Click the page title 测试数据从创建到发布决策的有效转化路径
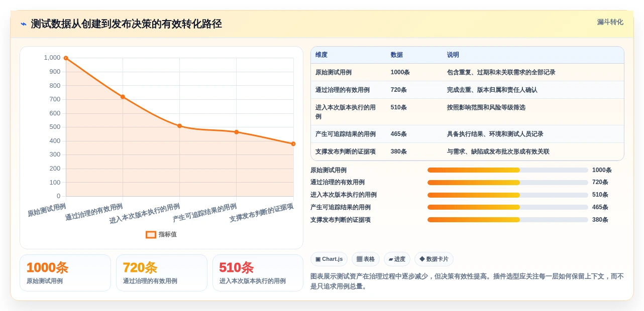Image resolution: width=644 pixels, height=311 pixels. coord(126,24)
